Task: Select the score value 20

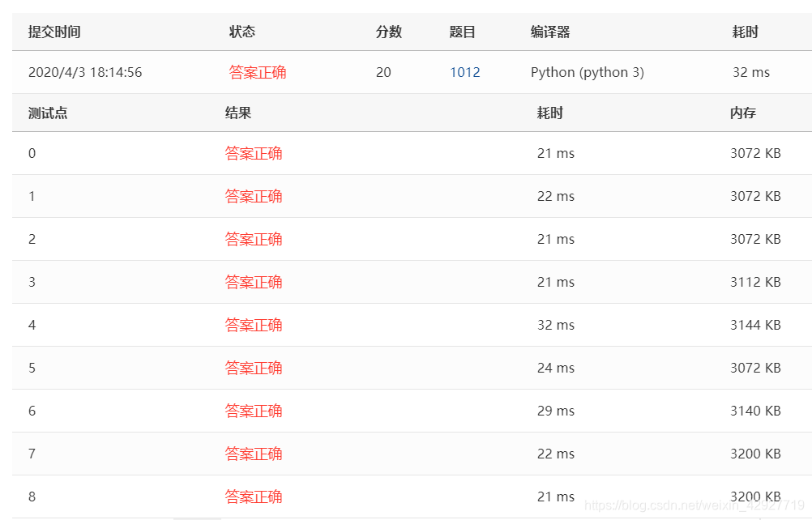Action: tap(383, 72)
